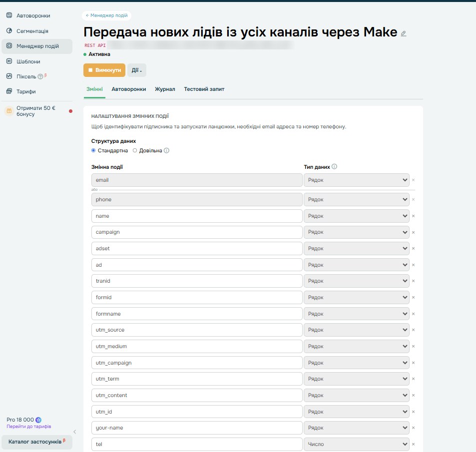Click the Pro 18 000 badge icon

38,420
